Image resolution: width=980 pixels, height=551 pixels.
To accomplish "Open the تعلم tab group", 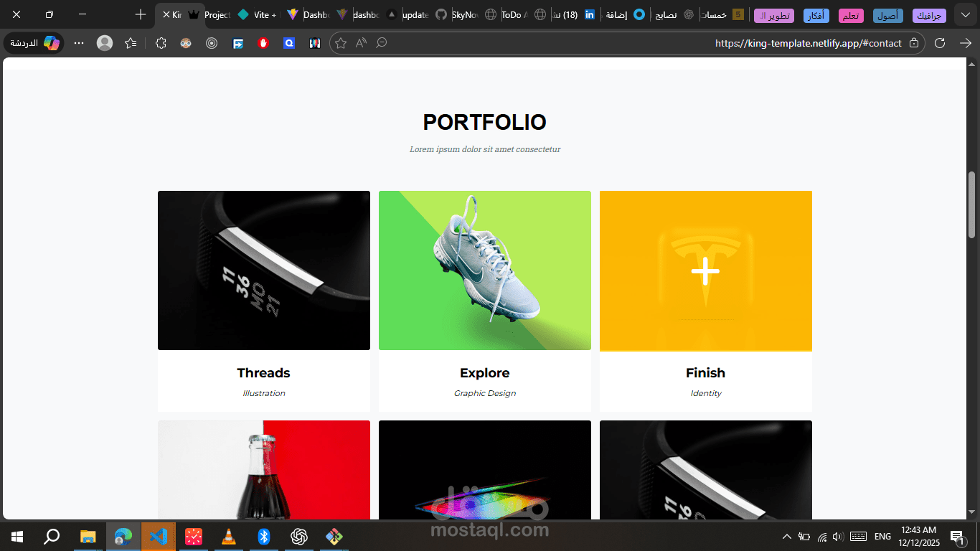I will pyautogui.click(x=851, y=16).
